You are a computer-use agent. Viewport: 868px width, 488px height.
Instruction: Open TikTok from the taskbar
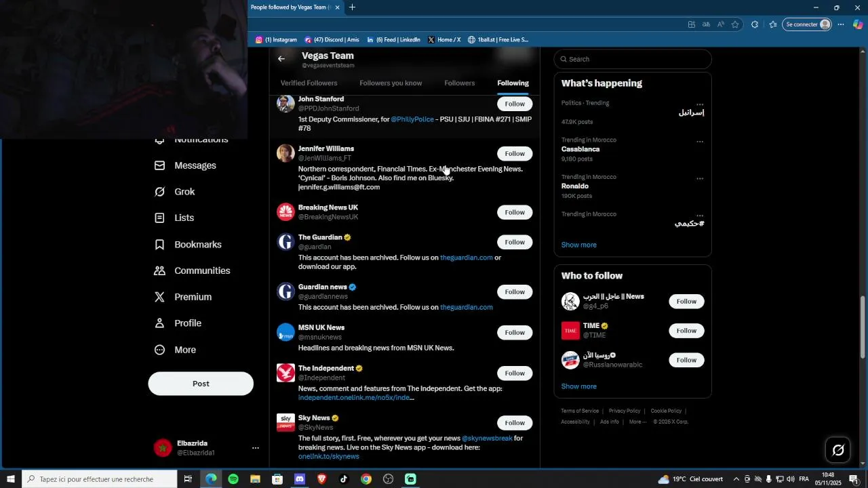coord(344,479)
